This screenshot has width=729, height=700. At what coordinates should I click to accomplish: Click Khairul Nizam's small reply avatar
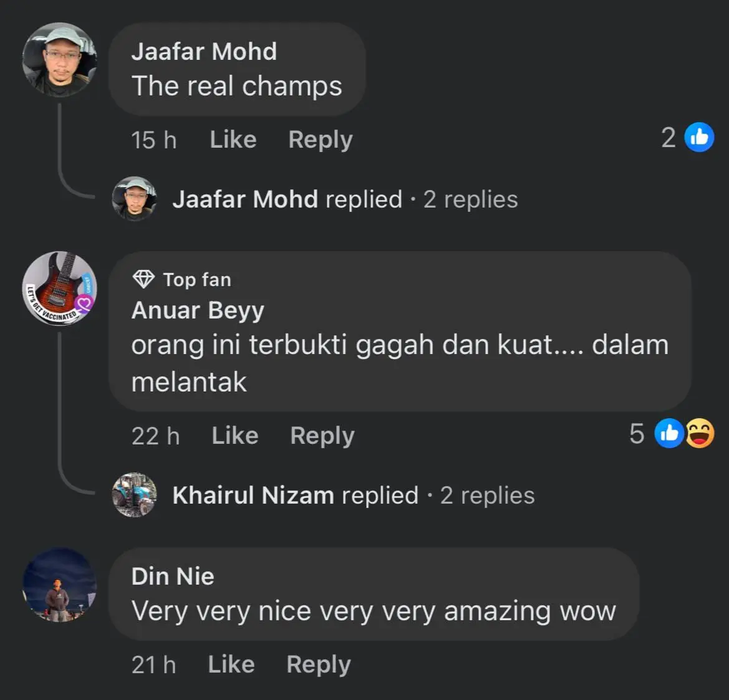(134, 495)
